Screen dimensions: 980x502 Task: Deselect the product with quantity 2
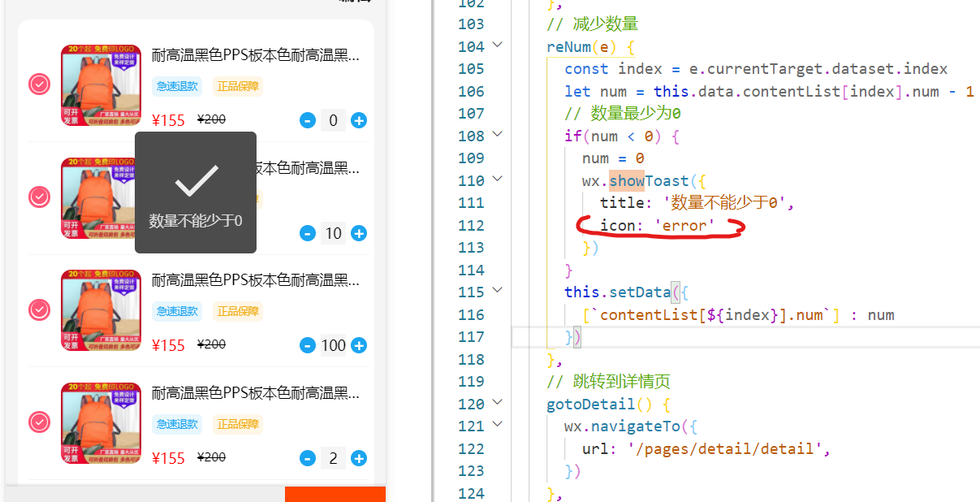[40, 422]
